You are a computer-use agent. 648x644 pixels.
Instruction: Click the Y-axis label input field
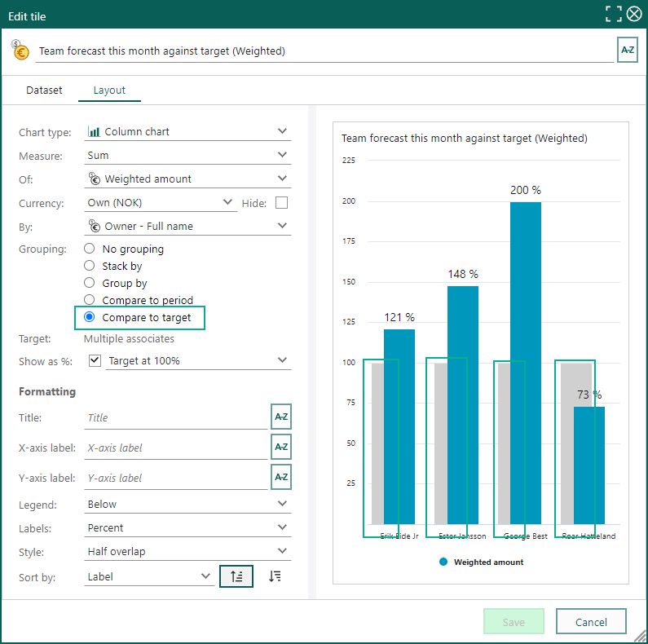(176, 478)
